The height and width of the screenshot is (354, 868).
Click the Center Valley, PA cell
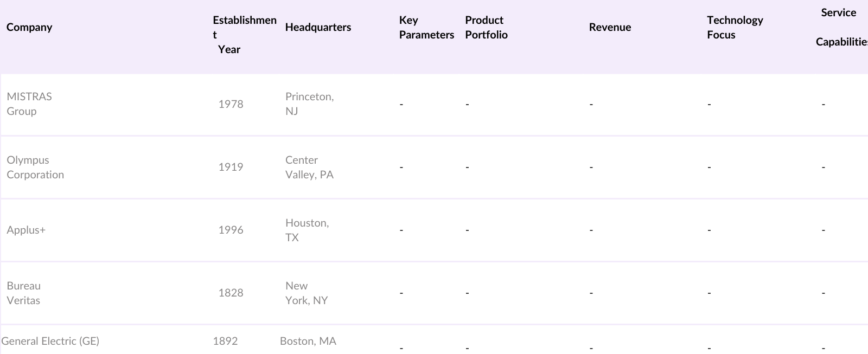click(x=309, y=168)
